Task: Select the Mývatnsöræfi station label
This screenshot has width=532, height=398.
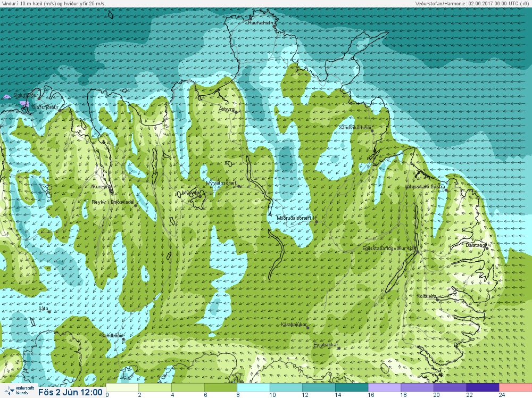Action: pos(222,183)
